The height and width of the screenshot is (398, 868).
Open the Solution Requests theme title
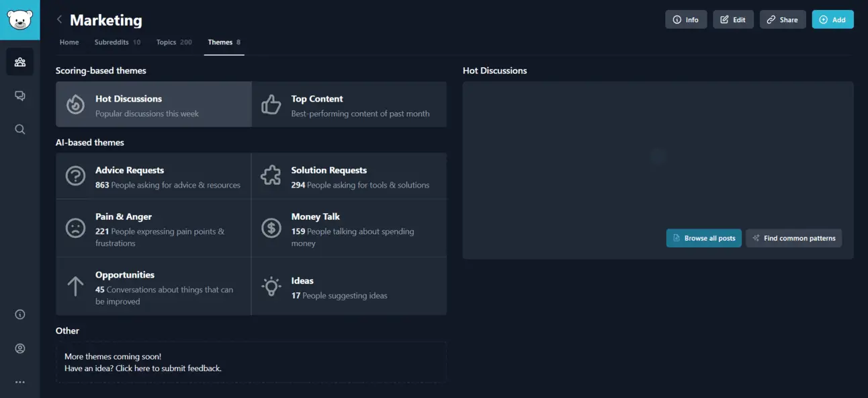coord(329,170)
